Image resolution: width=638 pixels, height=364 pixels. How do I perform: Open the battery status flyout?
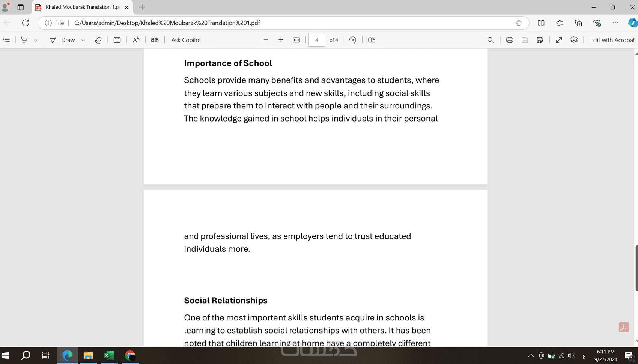click(551, 356)
